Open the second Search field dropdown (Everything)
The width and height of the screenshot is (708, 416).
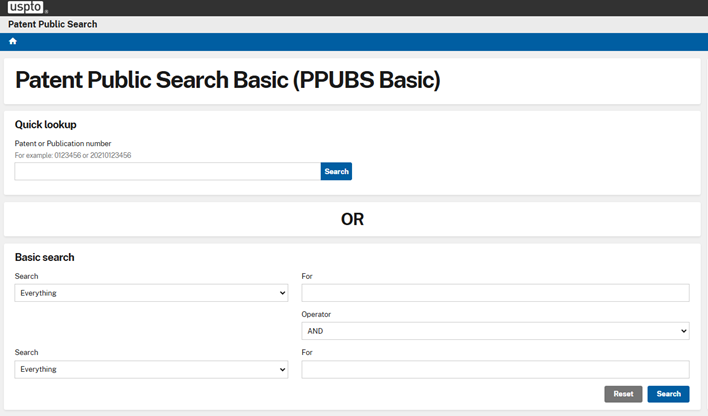(151, 369)
